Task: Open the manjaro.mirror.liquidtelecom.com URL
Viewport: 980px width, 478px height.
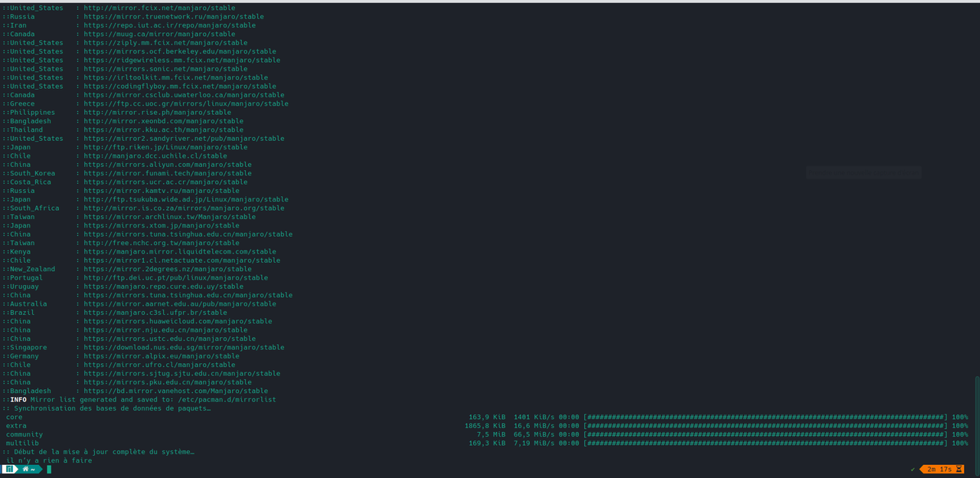Action: (180, 251)
